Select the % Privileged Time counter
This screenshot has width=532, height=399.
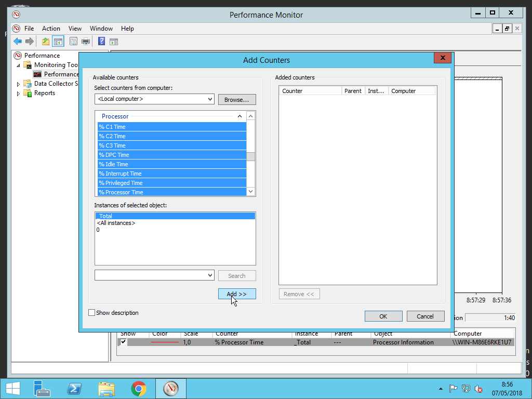171,182
